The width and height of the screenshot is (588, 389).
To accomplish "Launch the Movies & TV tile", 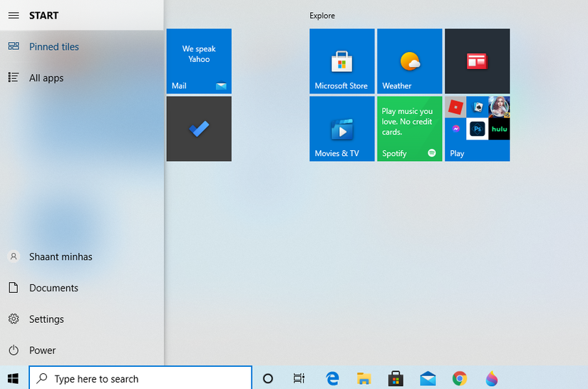I will [x=341, y=129].
